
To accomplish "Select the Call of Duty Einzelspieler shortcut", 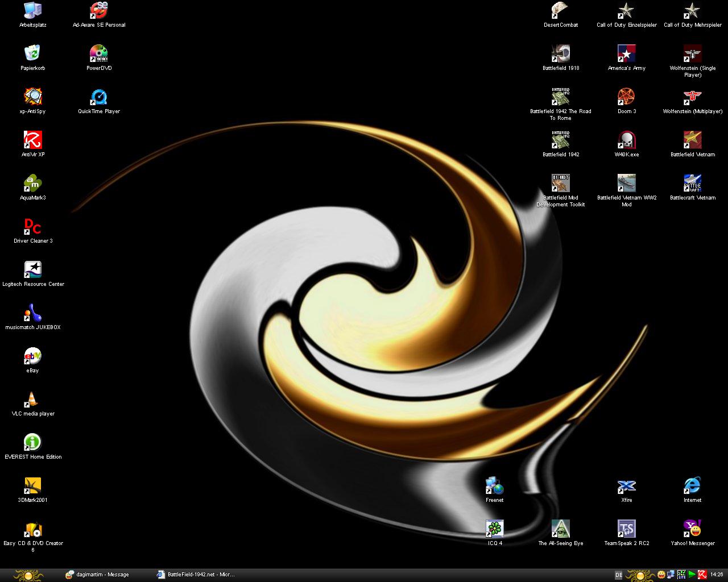I will tap(626, 11).
